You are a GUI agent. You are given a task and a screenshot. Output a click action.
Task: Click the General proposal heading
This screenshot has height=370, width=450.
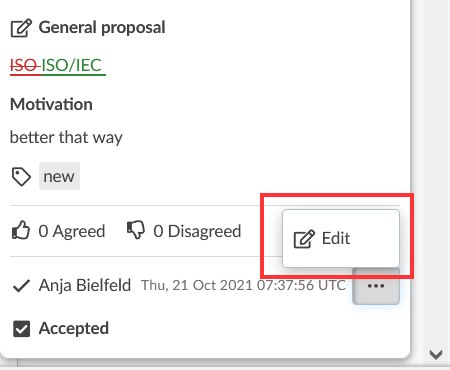point(102,27)
